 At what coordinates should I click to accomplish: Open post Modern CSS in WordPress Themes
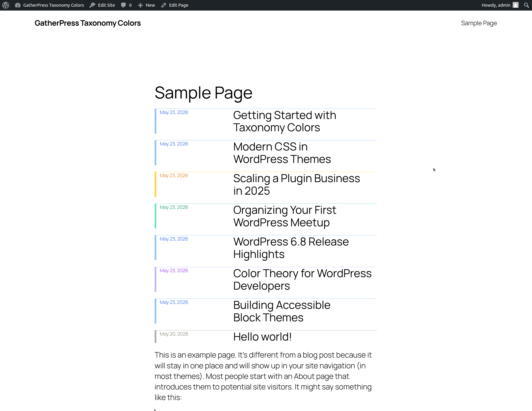pos(282,153)
